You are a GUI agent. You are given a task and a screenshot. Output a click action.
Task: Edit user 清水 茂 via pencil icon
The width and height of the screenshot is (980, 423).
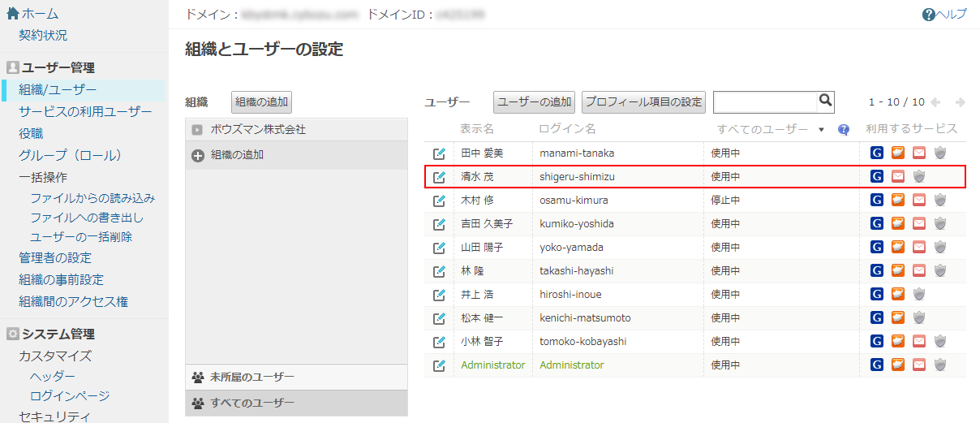point(439,177)
